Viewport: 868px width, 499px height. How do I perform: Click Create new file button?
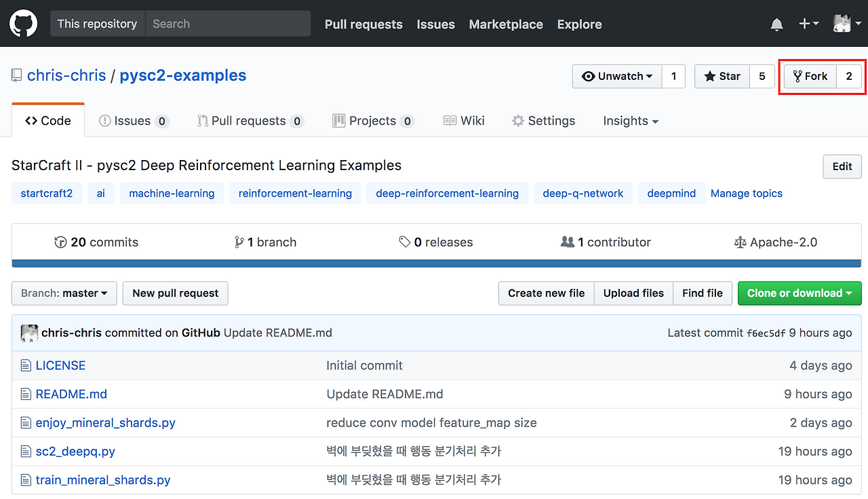click(547, 293)
